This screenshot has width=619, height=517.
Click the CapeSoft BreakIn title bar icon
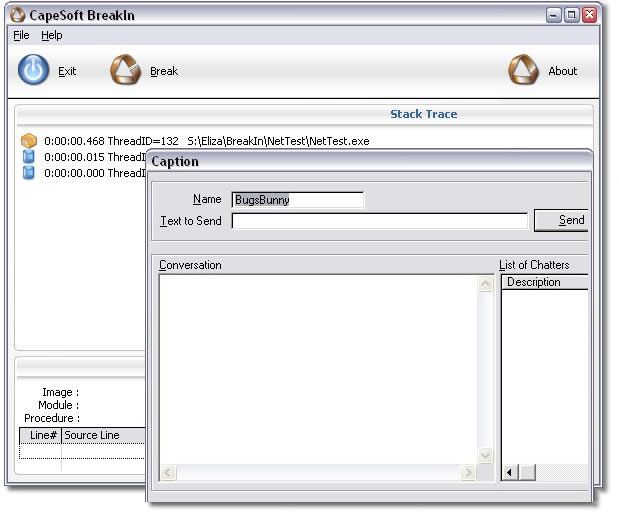(15, 15)
